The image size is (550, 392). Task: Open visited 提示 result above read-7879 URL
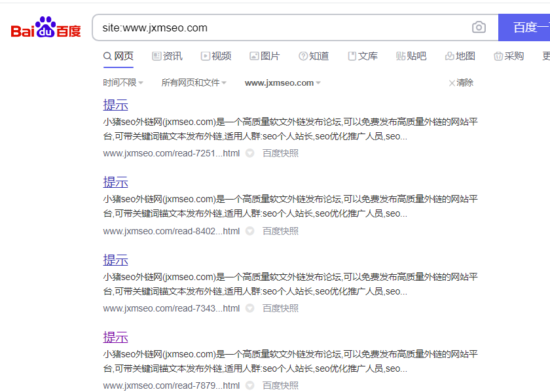coord(115,337)
